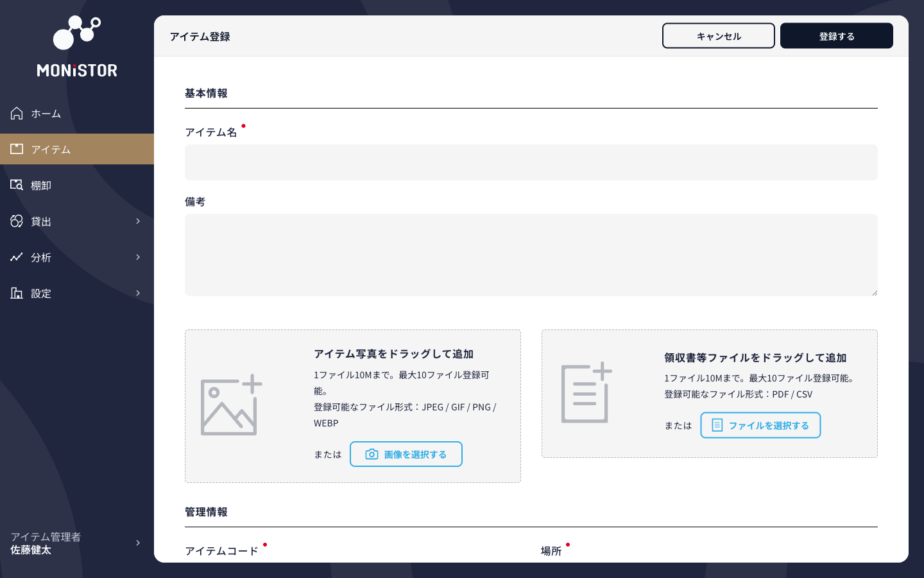Expand the 分析 submenu chevron

pos(137,257)
